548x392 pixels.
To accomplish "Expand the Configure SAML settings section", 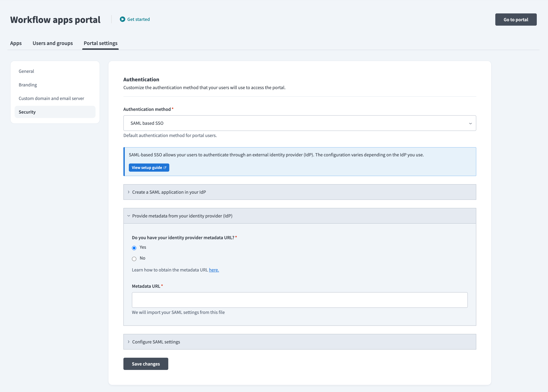I will (300, 342).
